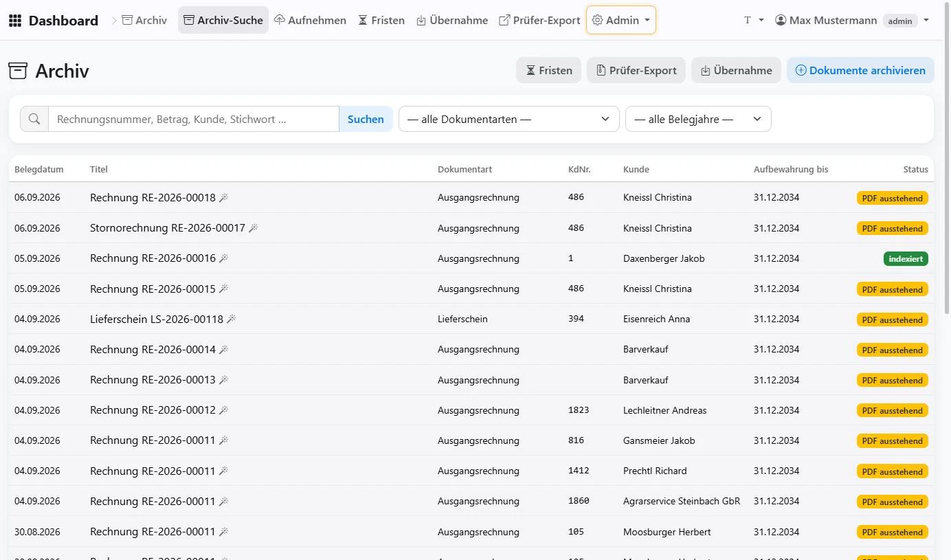Viewport: 951px width, 560px height.
Task: Click the magnifier icon in the search bar
Action: pyautogui.click(x=34, y=119)
